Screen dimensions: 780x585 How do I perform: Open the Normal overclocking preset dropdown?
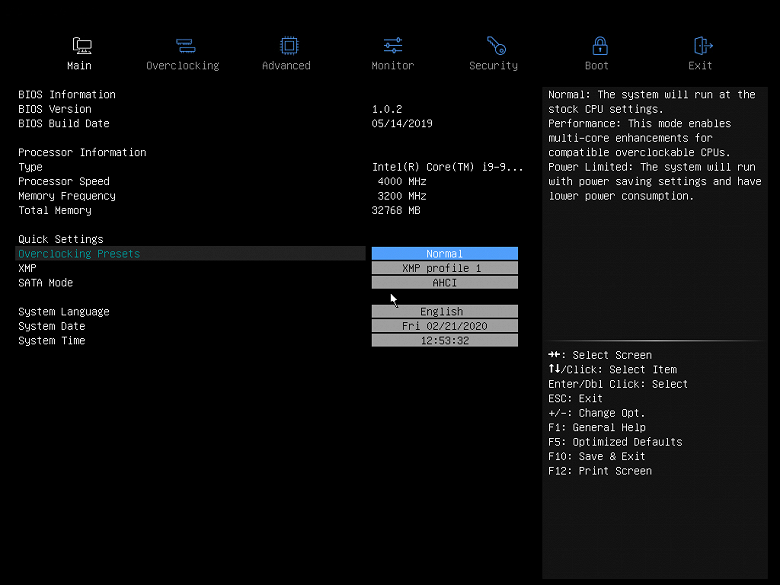444,254
